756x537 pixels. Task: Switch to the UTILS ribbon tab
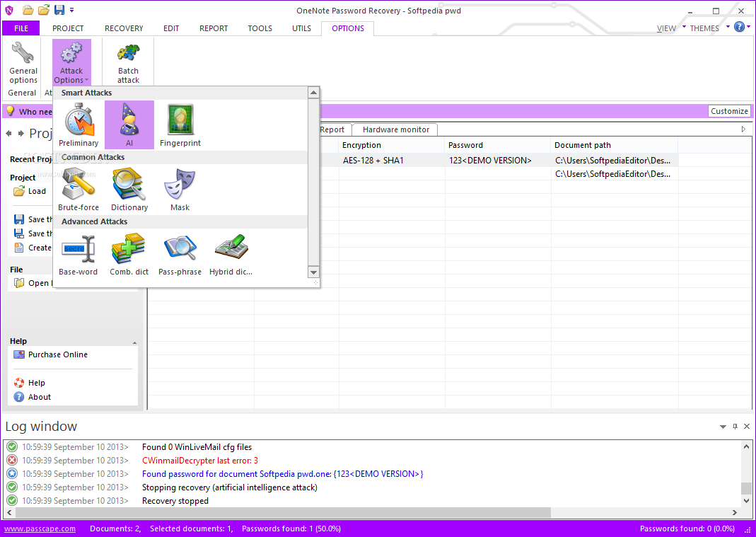coord(301,28)
